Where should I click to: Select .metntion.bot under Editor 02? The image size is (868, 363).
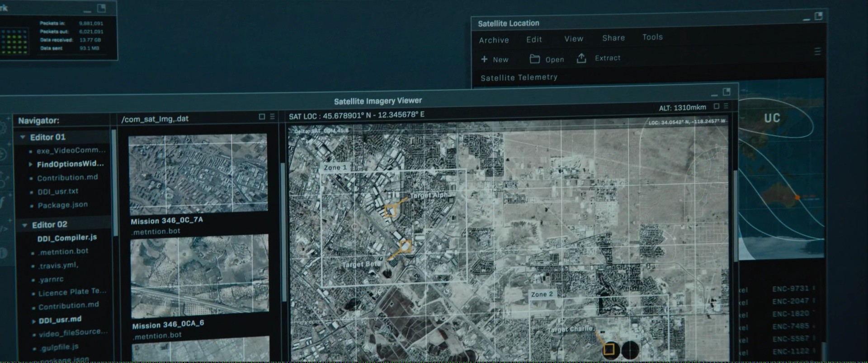63,251
